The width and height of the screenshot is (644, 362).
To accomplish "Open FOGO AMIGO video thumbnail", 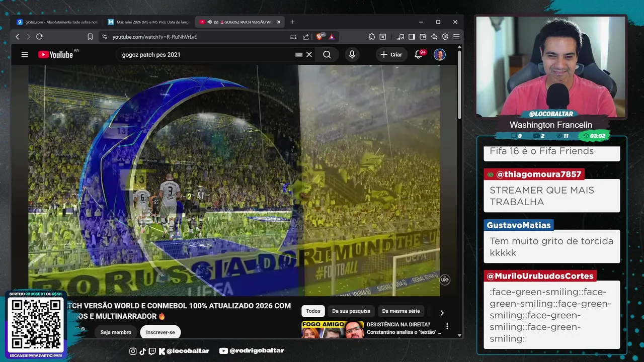I will (x=333, y=329).
